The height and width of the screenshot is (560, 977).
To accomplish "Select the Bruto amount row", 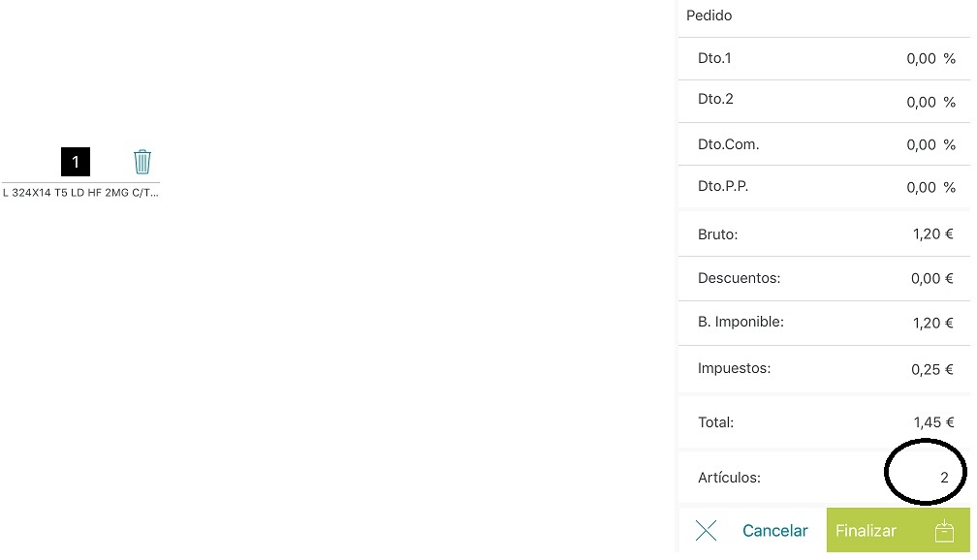I will click(x=824, y=234).
